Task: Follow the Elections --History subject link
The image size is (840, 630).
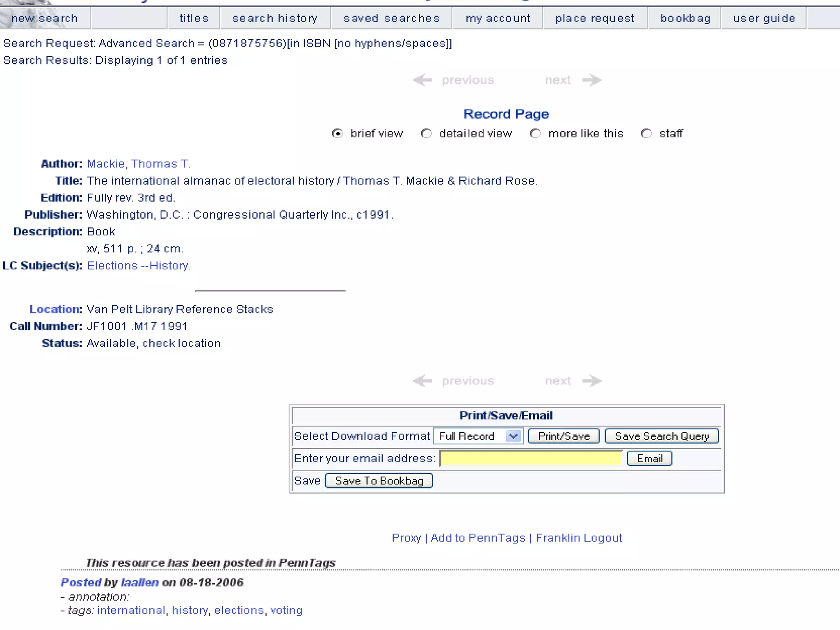Action: click(x=138, y=266)
